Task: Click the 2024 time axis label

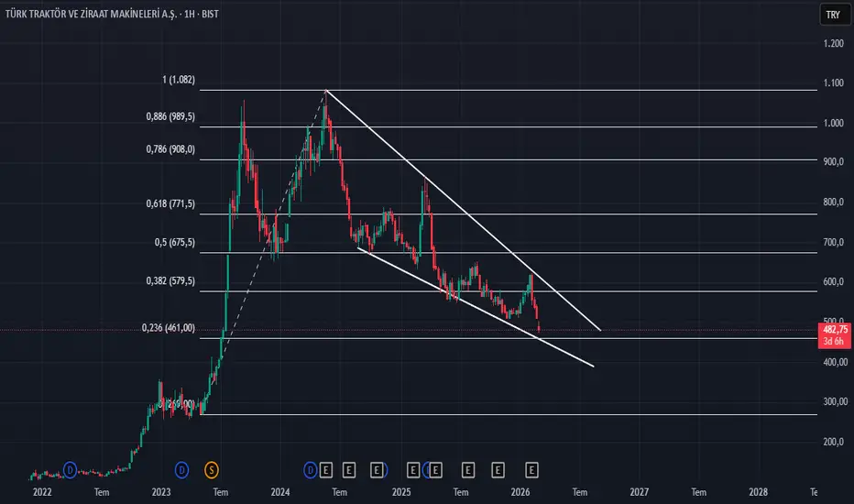Action: pos(280,492)
